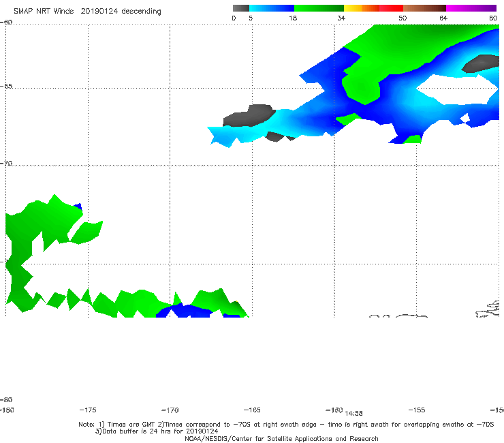504x443 pixels.
Task: Select the magenta-purple color bar segment
Action: point(471,8)
